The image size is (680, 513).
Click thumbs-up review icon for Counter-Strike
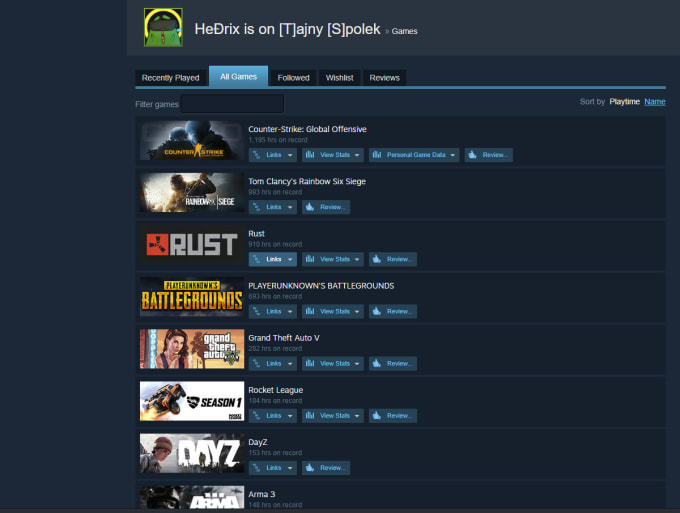tap(473, 155)
